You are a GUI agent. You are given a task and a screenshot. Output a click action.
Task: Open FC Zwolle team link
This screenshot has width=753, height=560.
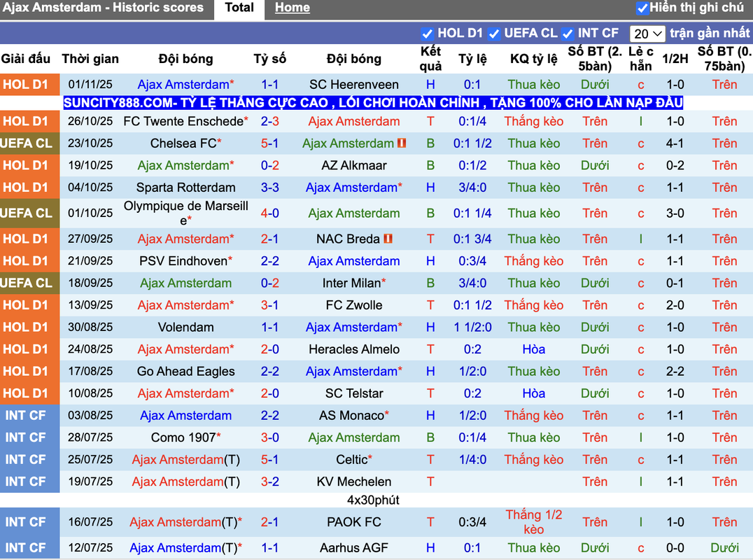[354, 305]
